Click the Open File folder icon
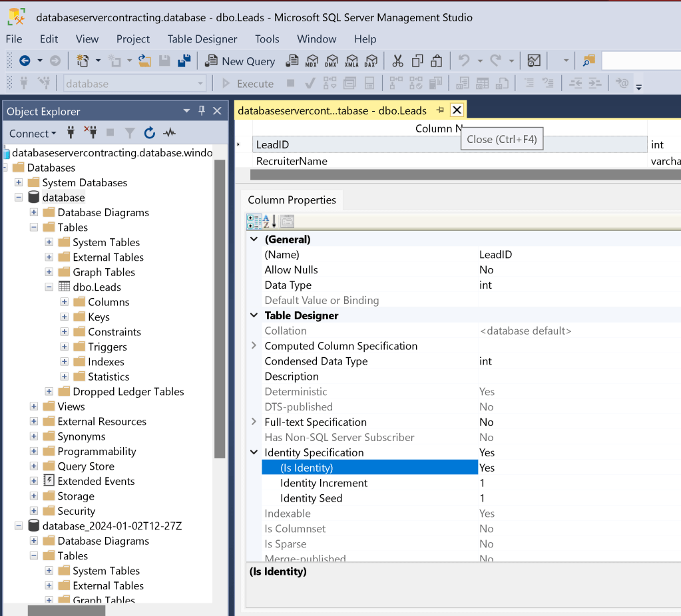 click(144, 61)
